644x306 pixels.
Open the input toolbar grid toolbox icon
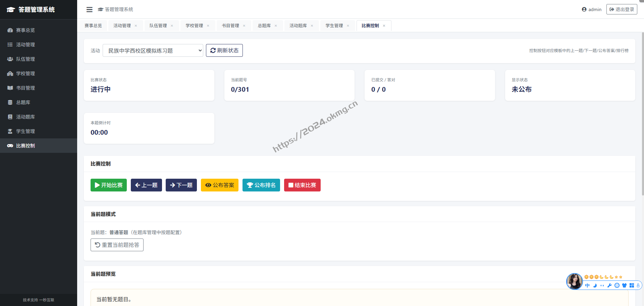[632, 286]
